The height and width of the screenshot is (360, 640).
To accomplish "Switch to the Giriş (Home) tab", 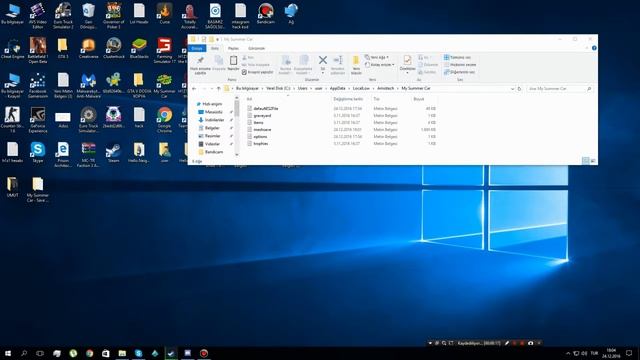I will coord(215,48).
